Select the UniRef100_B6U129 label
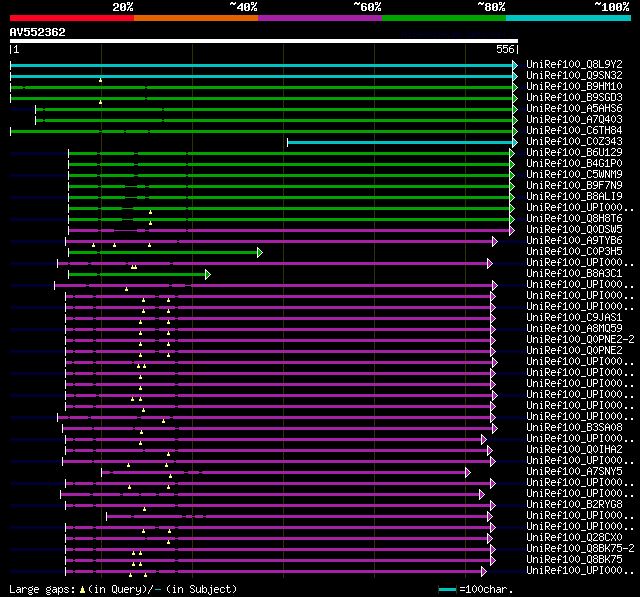 pyautogui.click(x=574, y=153)
